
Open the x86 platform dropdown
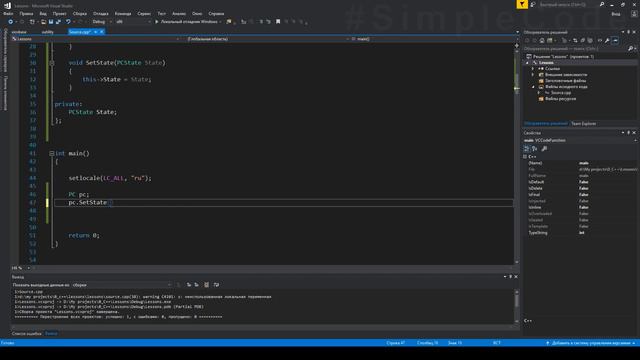point(133,22)
